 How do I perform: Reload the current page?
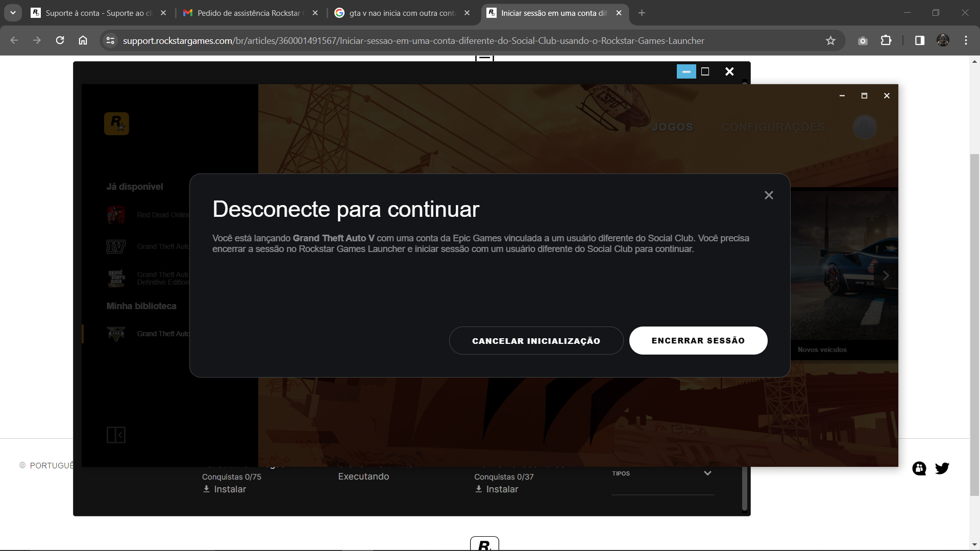pyautogui.click(x=60, y=40)
